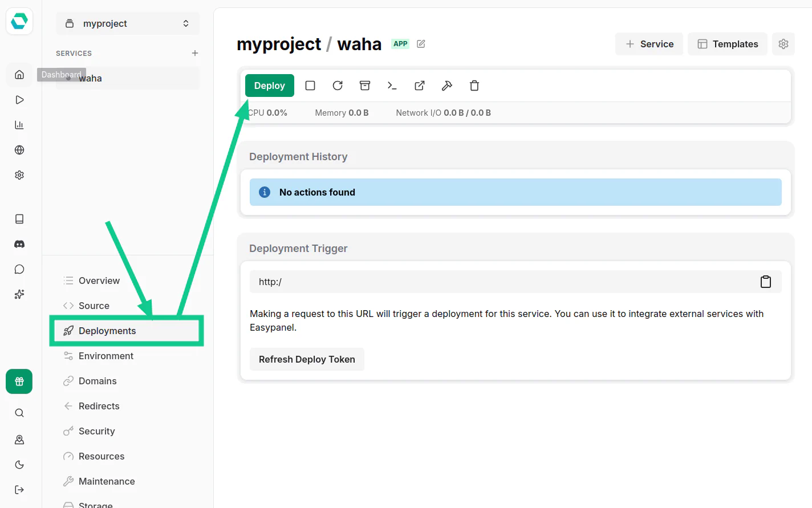Add a new service with plus icon
Screen dimensions: 812x508
(195, 53)
